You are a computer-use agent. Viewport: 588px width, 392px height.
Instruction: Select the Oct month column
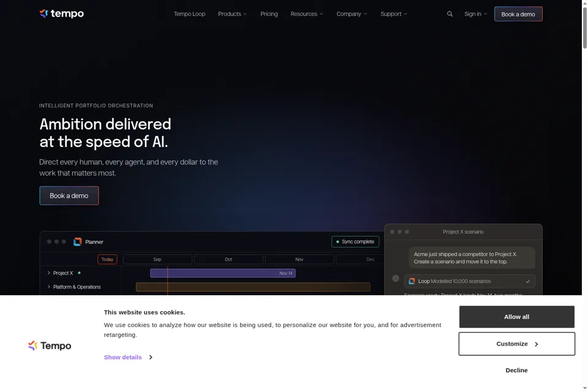(x=228, y=259)
